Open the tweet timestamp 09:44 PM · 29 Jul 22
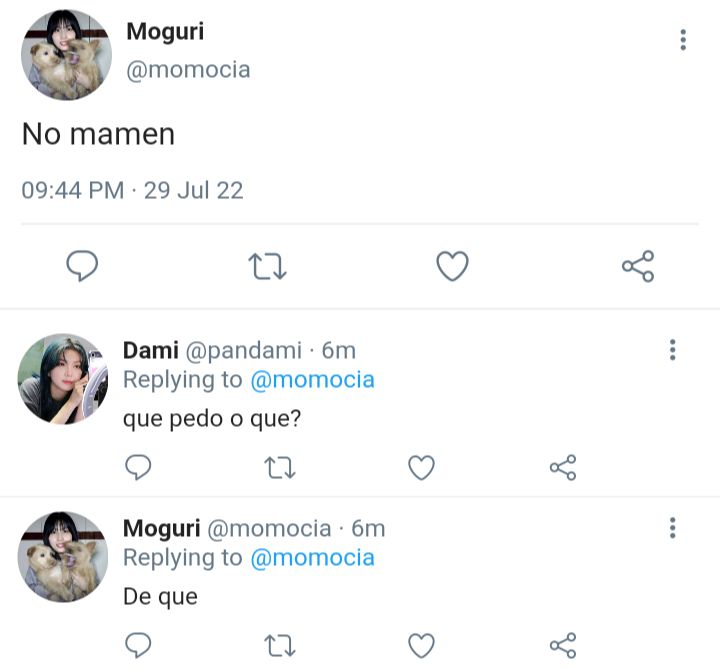Viewport: 720px width, 669px height. (x=132, y=190)
